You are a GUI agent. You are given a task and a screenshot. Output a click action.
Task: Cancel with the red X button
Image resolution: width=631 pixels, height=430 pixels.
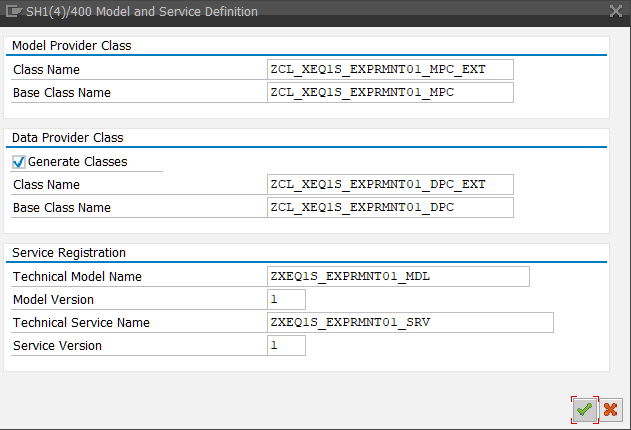pos(610,410)
